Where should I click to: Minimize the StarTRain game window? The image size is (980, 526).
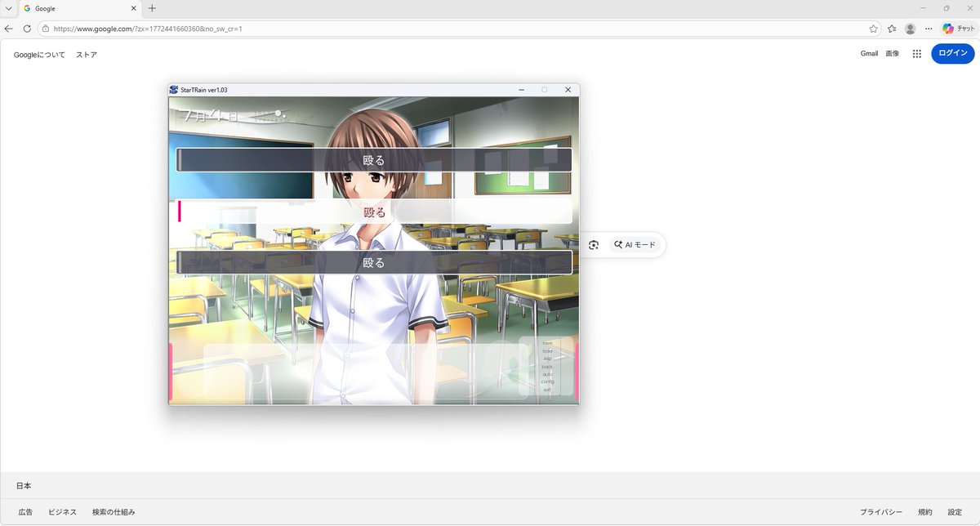(x=521, y=90)
